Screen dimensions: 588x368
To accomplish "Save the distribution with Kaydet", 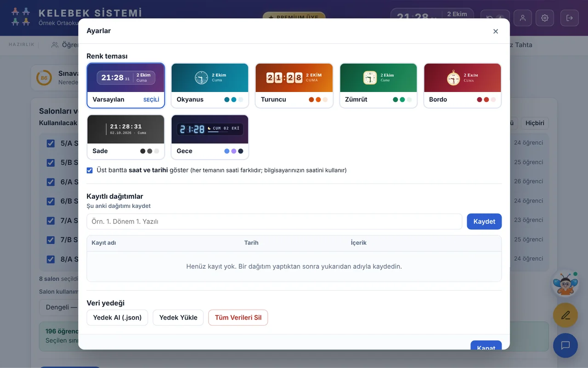I will 484,221.
